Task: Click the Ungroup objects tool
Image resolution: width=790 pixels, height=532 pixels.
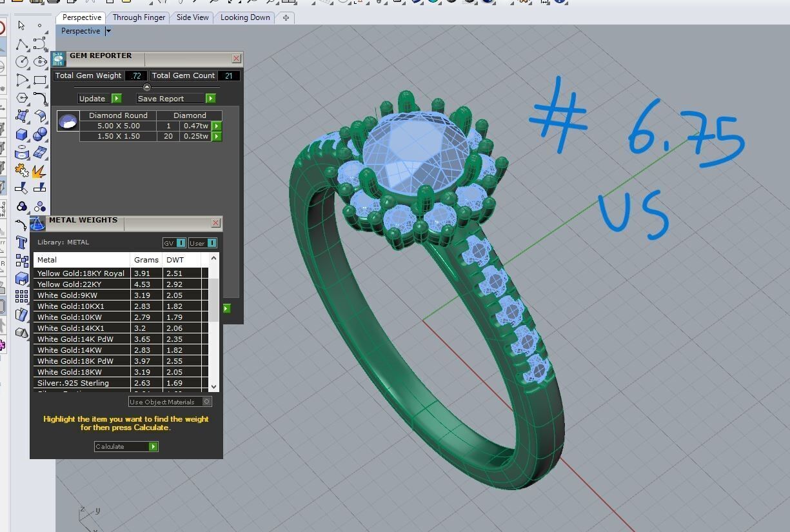Action: (40, 206)
